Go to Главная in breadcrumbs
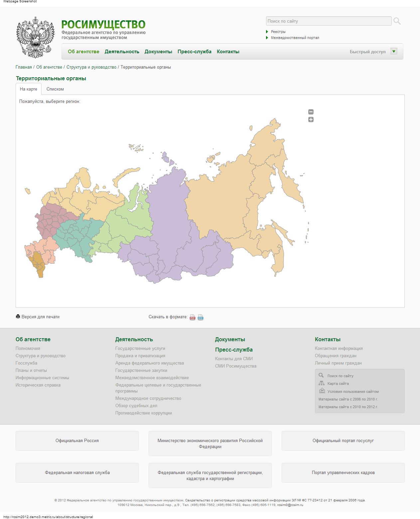Image resolution: width=420 pixels, height=519 pixels. coord(24,67)
